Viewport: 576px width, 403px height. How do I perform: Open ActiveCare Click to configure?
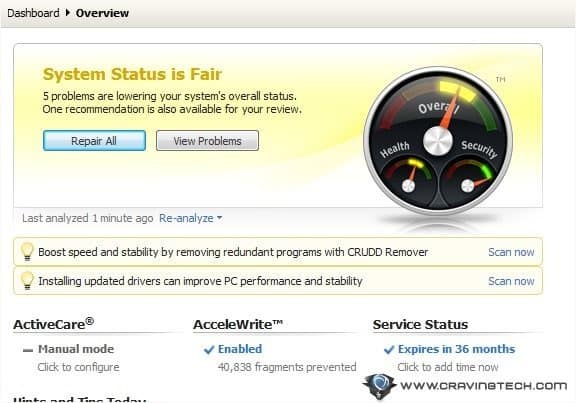(78, 367)
